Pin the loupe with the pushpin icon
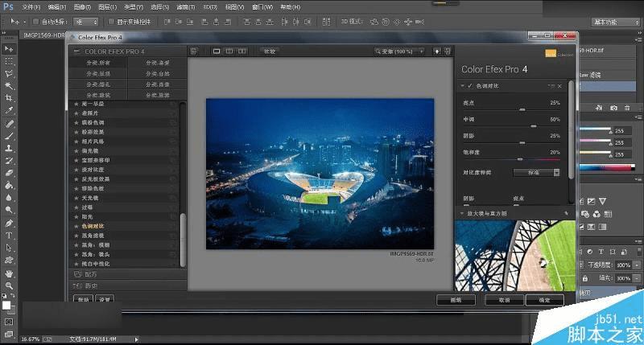Image resolution: width=644 pixels, height=345 pixels. coord(567,213)
